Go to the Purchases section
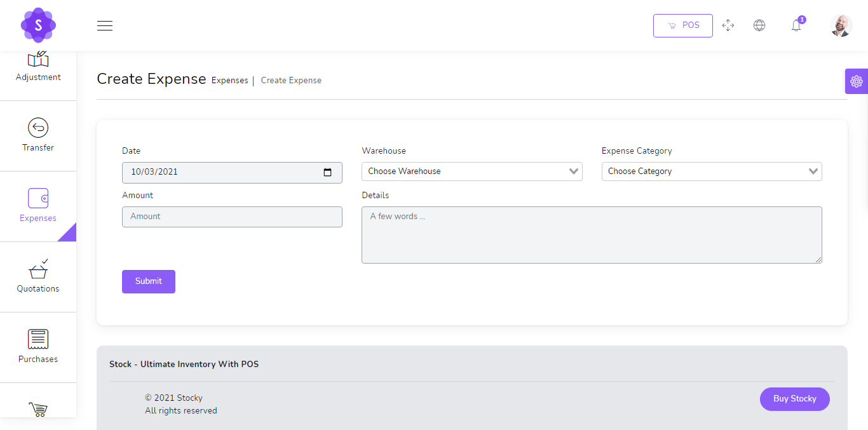The width and height of the screenshot is (868, 430). click(x=38, y=346)
